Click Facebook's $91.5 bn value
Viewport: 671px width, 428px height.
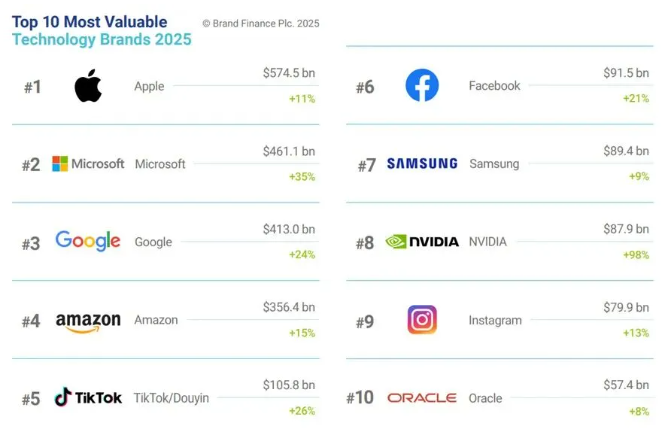pos(626,73)
